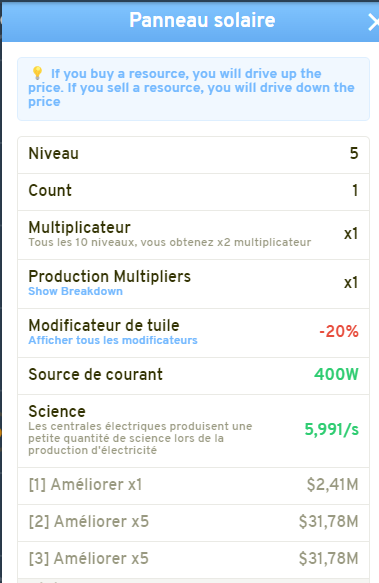
Task: Open the Show Breakdown link
Action: tap(76, 291)
